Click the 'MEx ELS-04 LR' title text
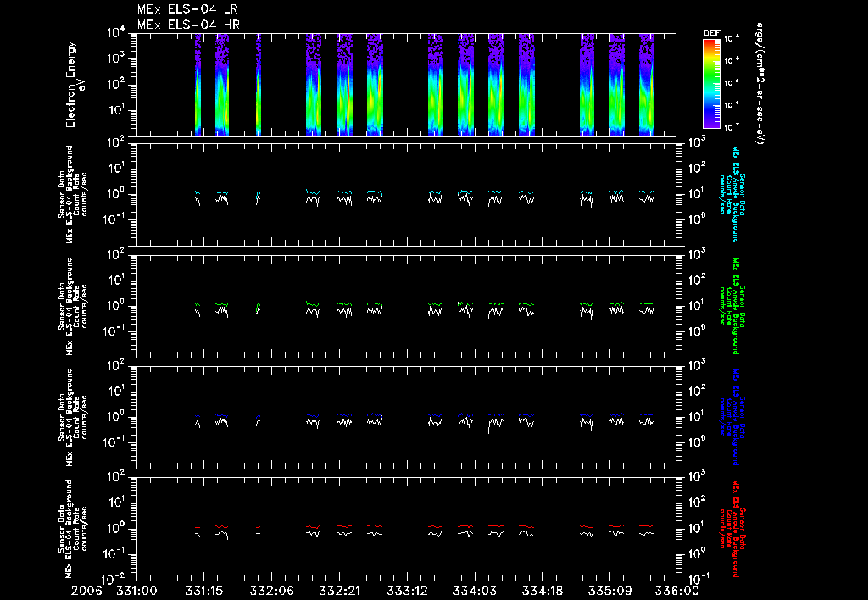868x600 pixels. click(187, 9)
